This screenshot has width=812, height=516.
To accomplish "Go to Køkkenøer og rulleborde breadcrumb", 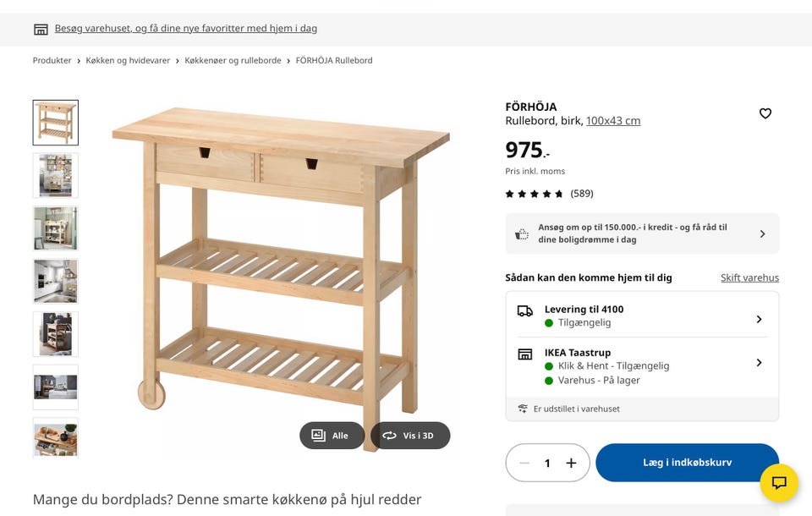I will (233, 60).
